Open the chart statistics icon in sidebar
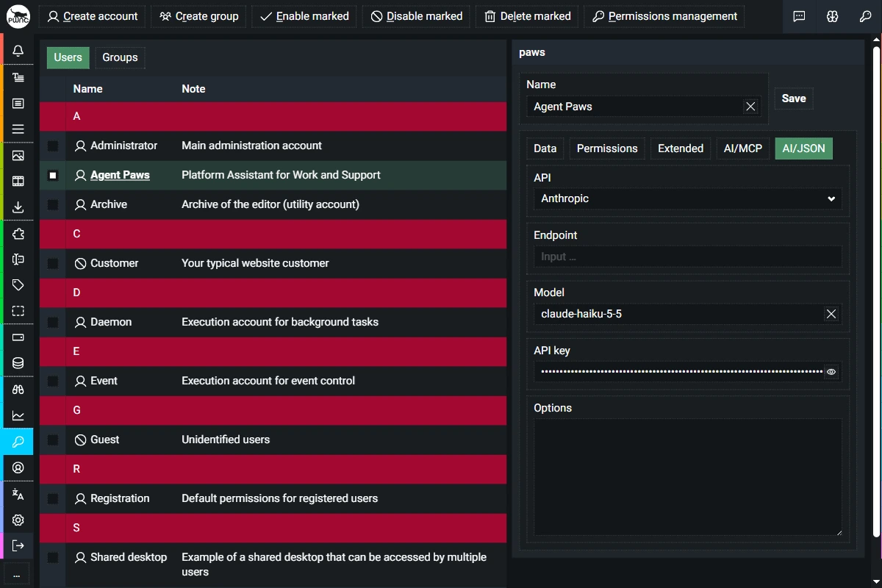The image size is (882, 588). (18, 415)
